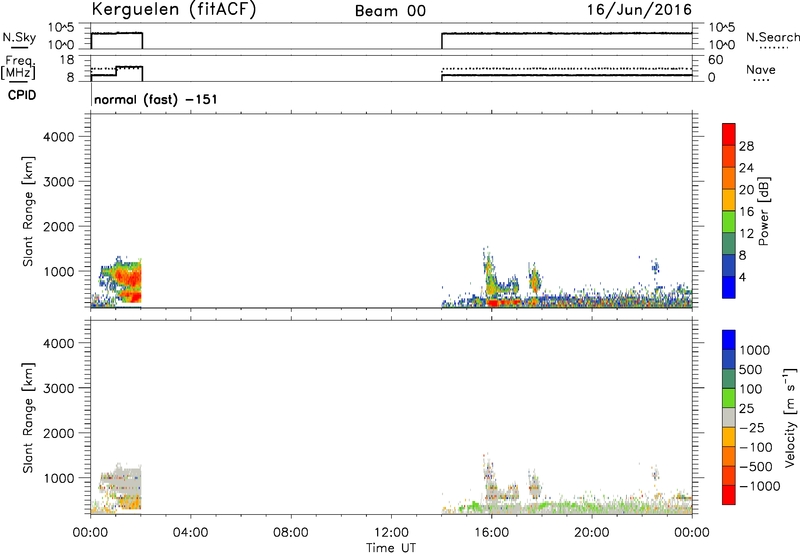Click the '16:00' time tick label

coord(491,533)
